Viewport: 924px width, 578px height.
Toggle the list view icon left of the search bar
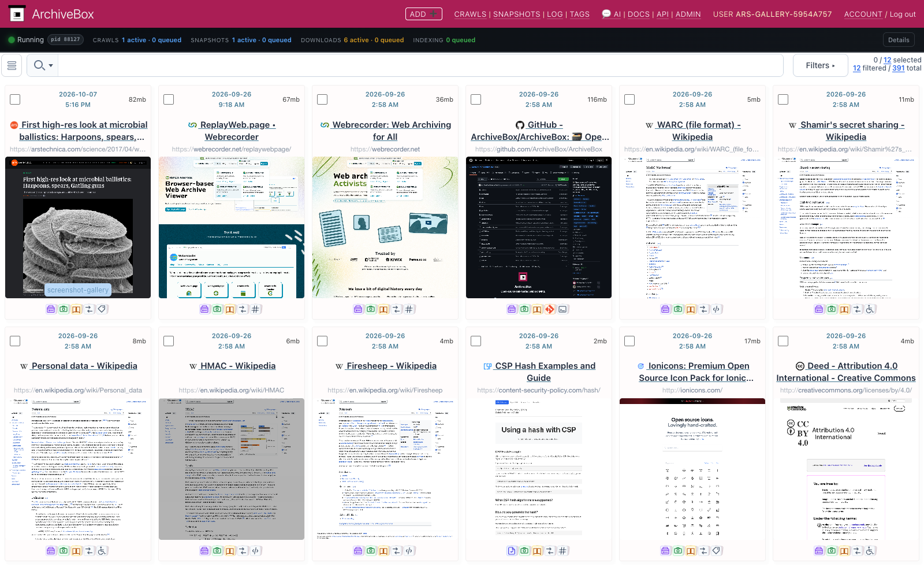pos(12,66)
